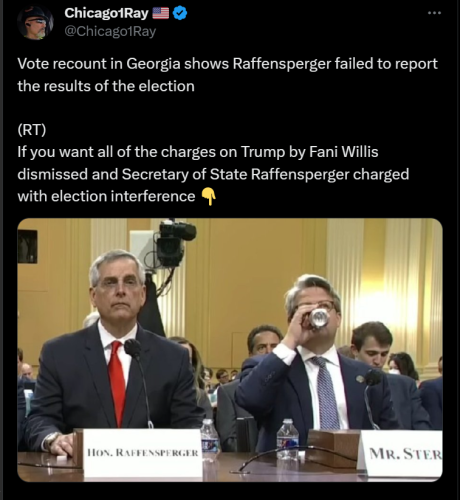Open the Chicago1Ray display name link
Viewport: 460px width, 500px height.
106,13
